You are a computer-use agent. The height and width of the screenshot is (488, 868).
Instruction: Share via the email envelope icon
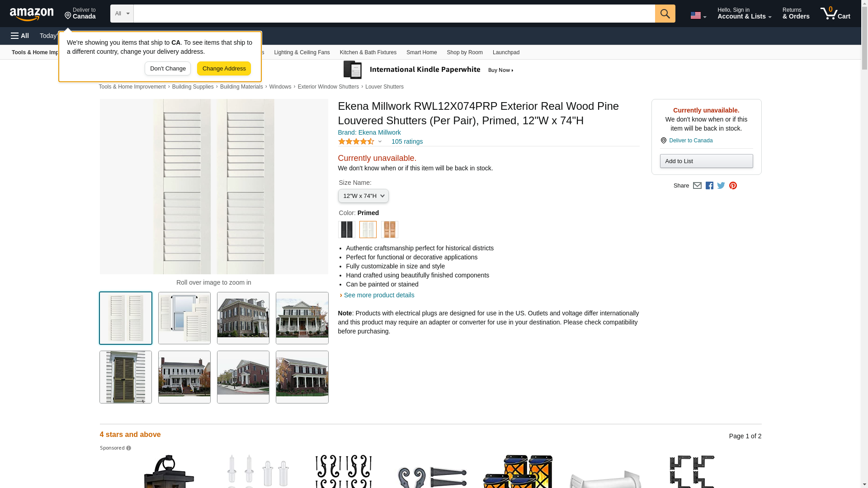[x=697, y=186]
